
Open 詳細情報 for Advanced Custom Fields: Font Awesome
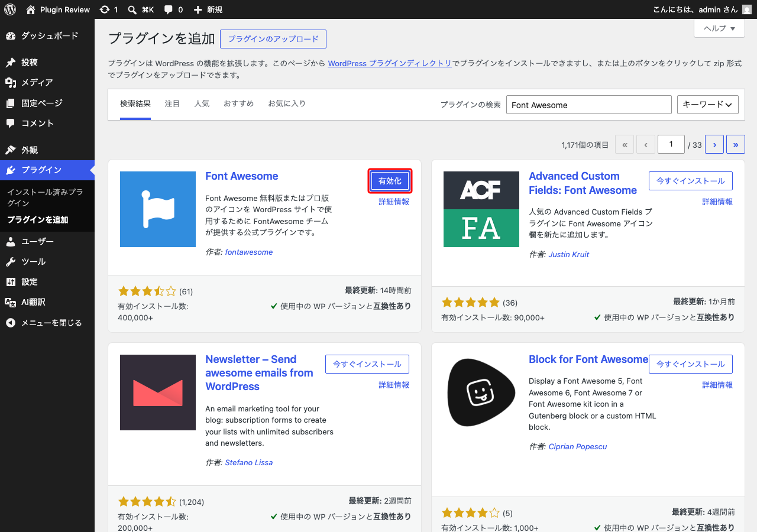point(717,202)
